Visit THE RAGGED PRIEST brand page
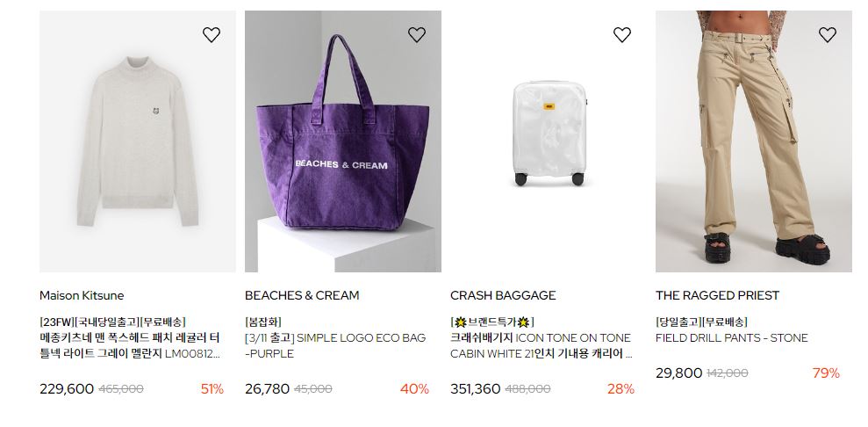 click(x=717, y=295)
